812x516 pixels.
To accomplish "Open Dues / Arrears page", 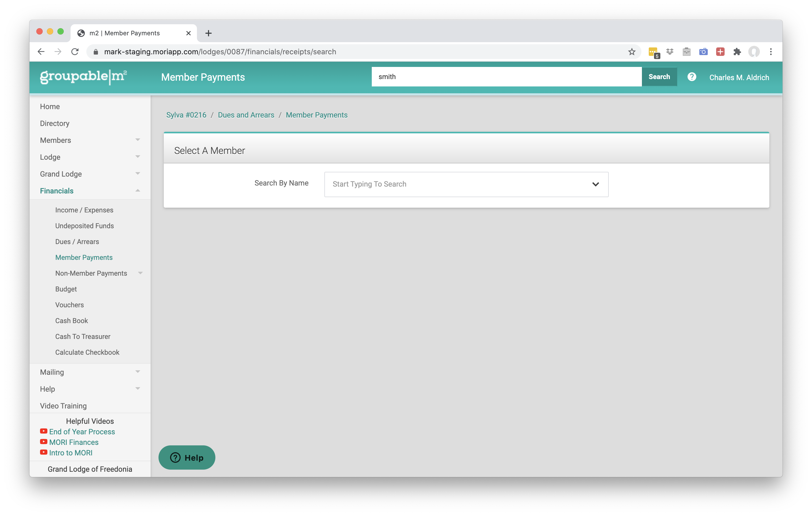I will click(77, 242).
